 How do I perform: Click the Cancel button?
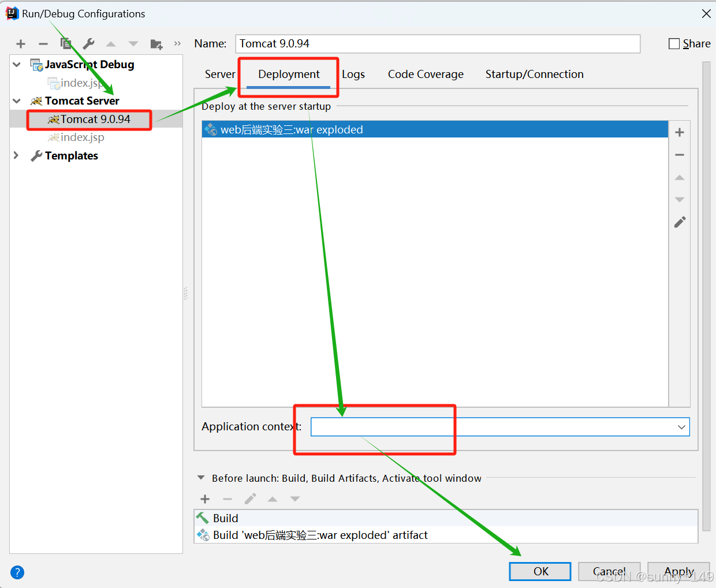point(609,571)
